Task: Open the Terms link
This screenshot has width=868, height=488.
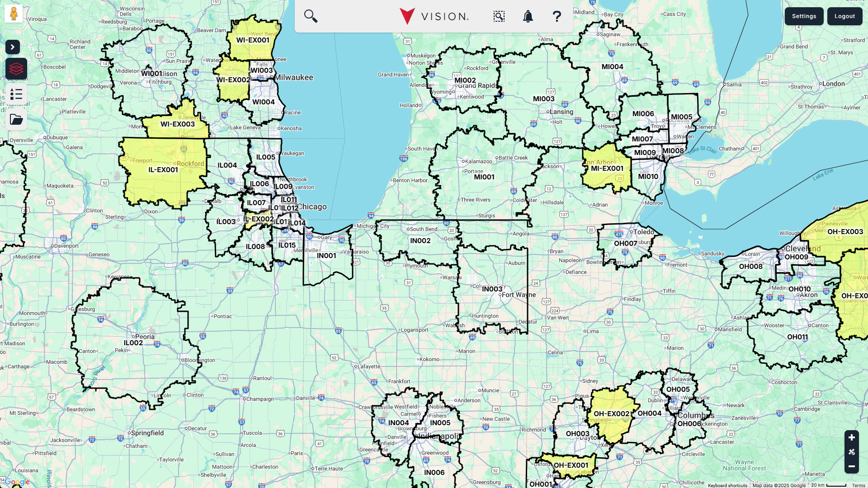Action: point(858,485)
